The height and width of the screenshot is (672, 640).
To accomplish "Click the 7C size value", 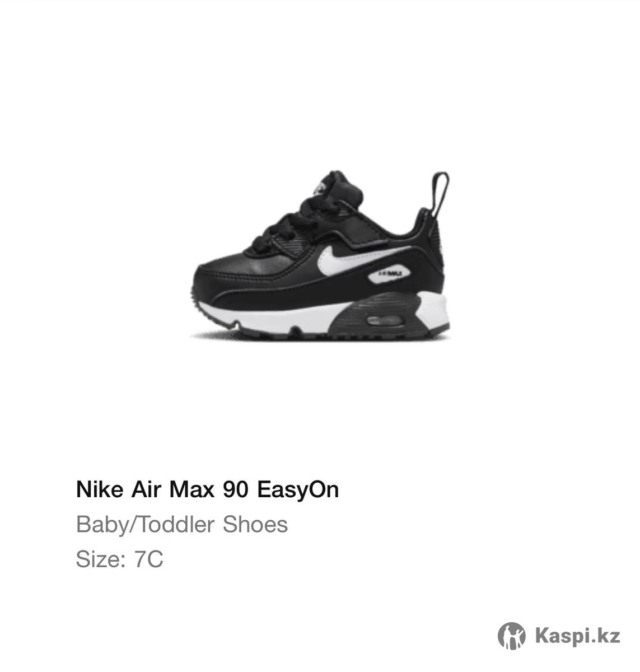I will (148, 559).
